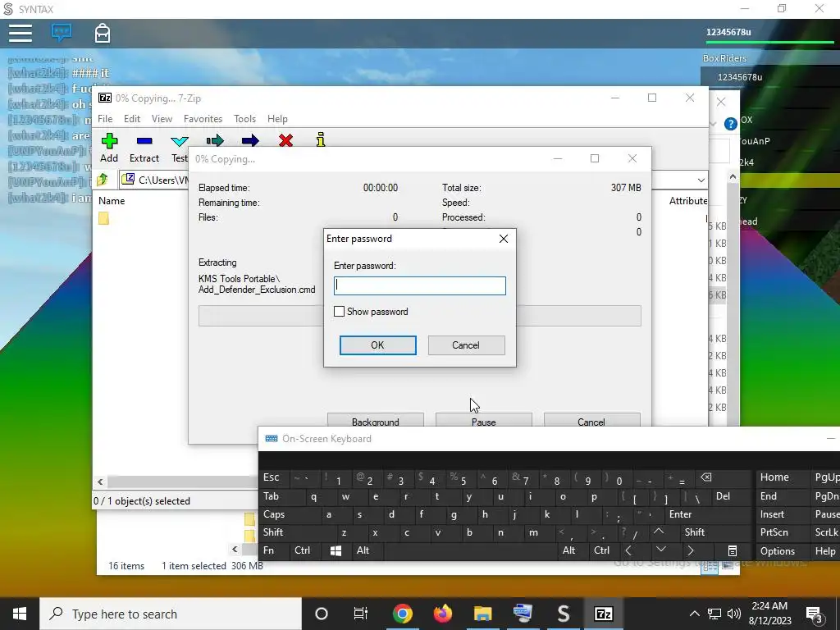840x630 pixels.
Task: Click the volume speaker tray icon
Action: tap(734, 614)
